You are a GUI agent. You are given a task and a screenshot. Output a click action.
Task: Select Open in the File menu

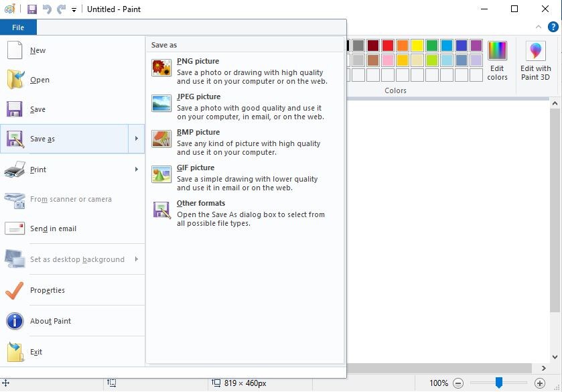[72, 80]
